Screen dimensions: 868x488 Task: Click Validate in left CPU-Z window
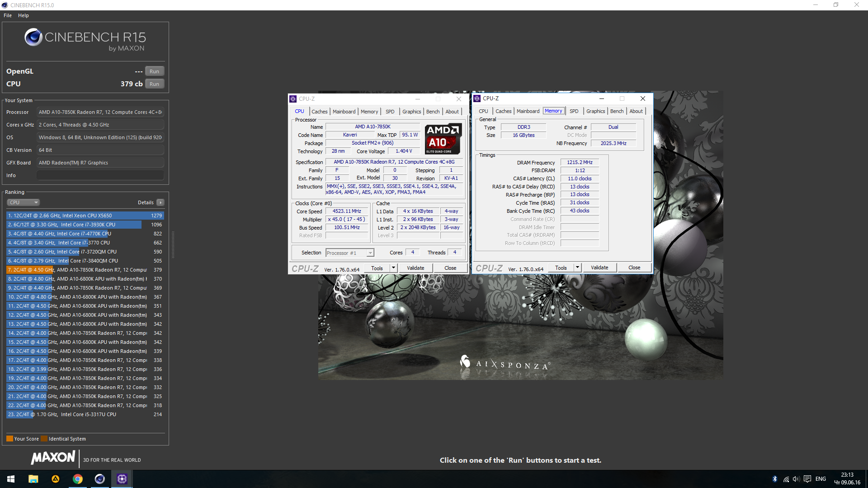click(415, 268)
